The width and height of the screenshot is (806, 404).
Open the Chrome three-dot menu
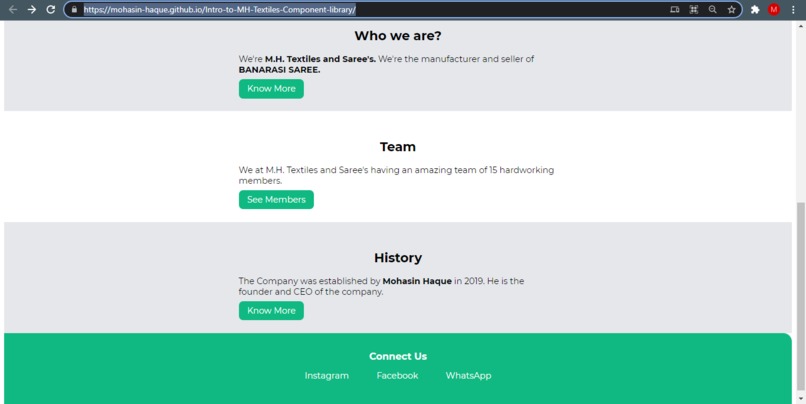[x=793, y=9]
